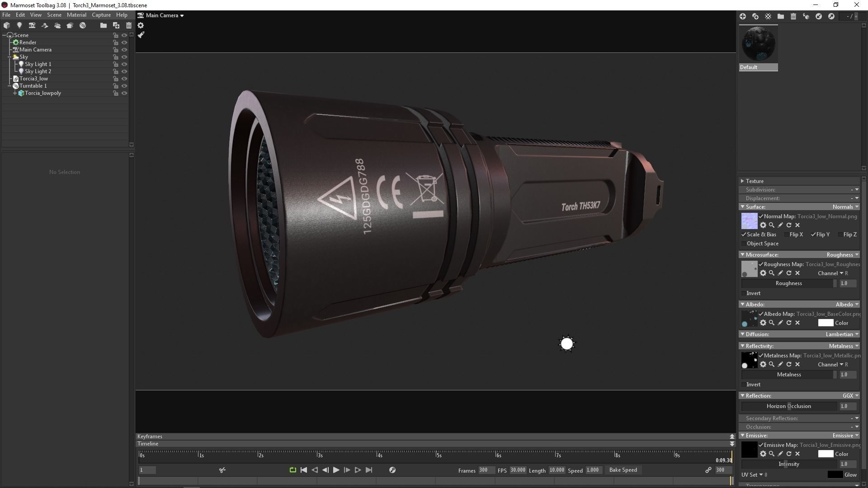Add a new light object from scene toolbar

19,25
